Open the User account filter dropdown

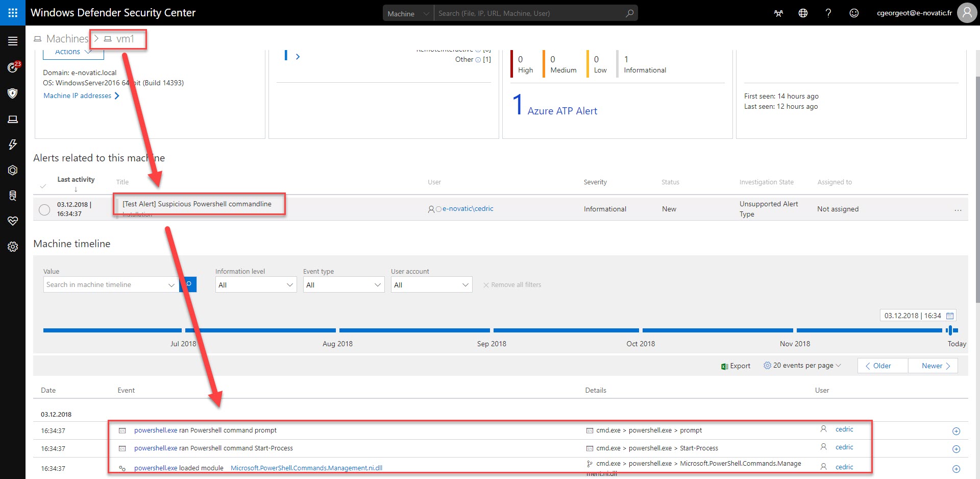pyautogui.click(x=431, y=285)
